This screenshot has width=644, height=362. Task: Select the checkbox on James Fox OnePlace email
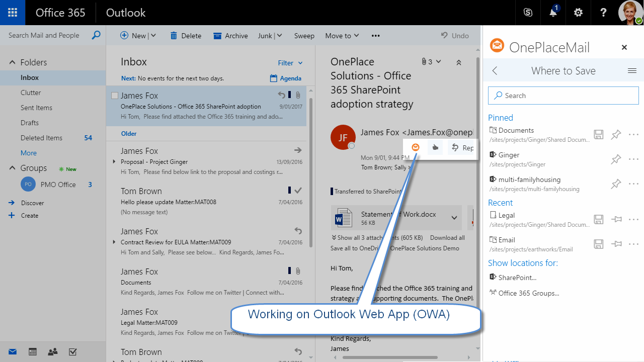pyautogui.click(x=115, y=96)
